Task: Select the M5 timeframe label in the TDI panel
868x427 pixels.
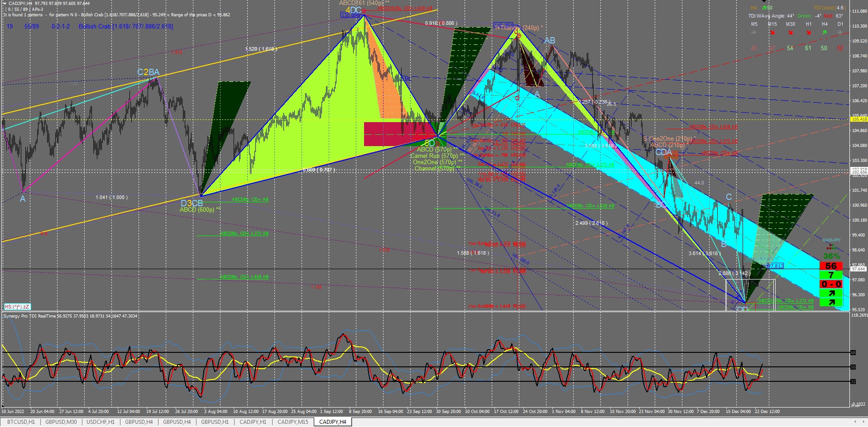Action: (754, 24)
